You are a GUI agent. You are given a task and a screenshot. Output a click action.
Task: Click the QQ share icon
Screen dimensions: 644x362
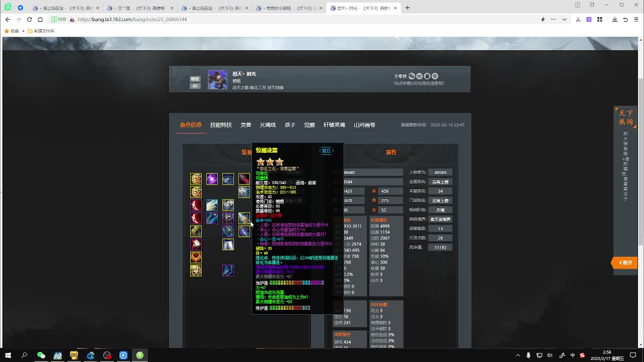point(427,76)
